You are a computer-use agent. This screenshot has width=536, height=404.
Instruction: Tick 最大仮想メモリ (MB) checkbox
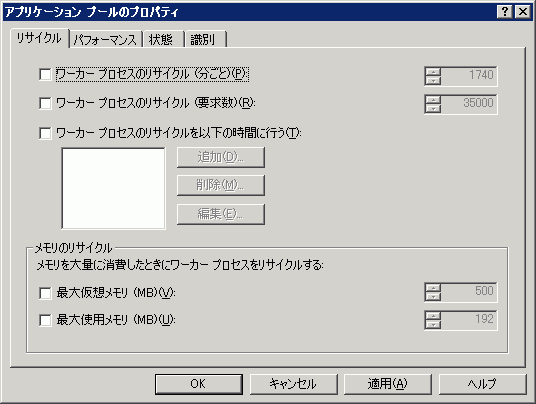click(45, 293)
